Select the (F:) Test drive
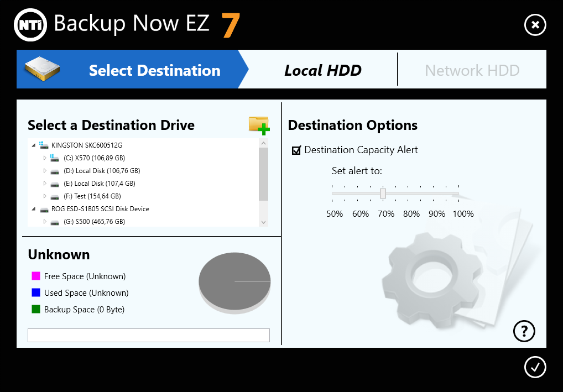The width and height of the screenshot is (563, 392). pyautogui.click(x=92, y=196)
